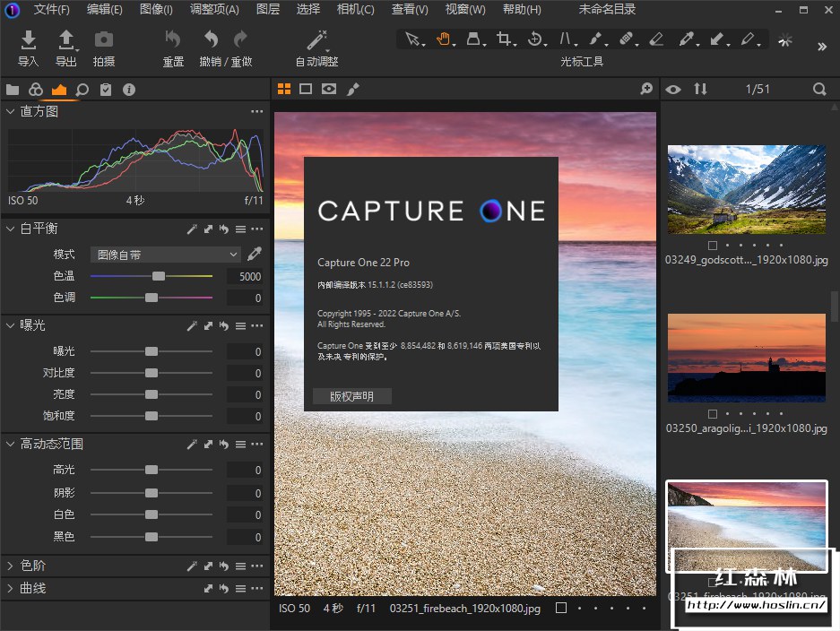
Task: Tick the checkbox under the aragolig thumbnail
Action: point(712,414)
